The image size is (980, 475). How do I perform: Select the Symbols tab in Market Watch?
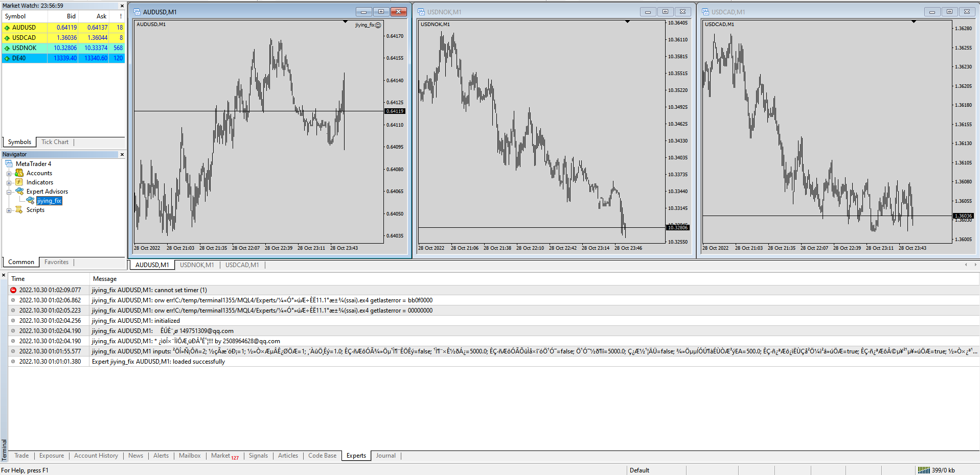click(x=19, y=142)
